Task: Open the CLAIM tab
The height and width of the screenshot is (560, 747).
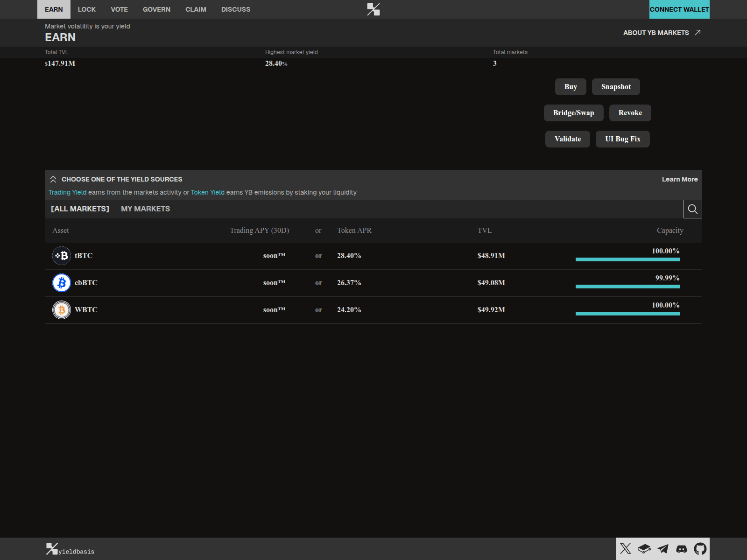Action: 196,9
